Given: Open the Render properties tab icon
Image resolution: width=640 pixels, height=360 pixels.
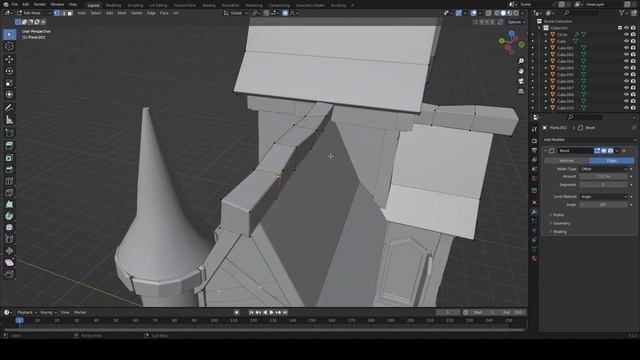Looking at the screenshot, I should click(x=534, y=141).
